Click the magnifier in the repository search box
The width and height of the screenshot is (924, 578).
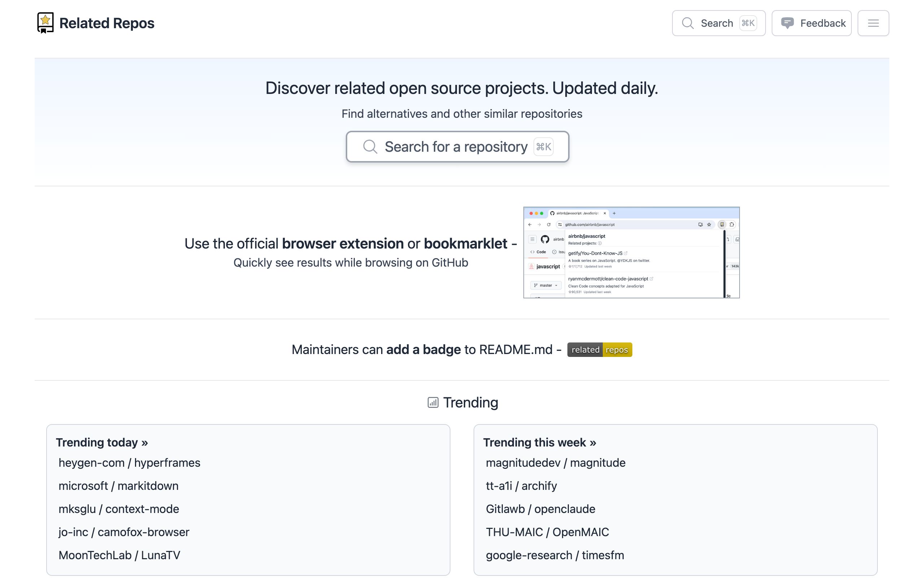(370, 146)
